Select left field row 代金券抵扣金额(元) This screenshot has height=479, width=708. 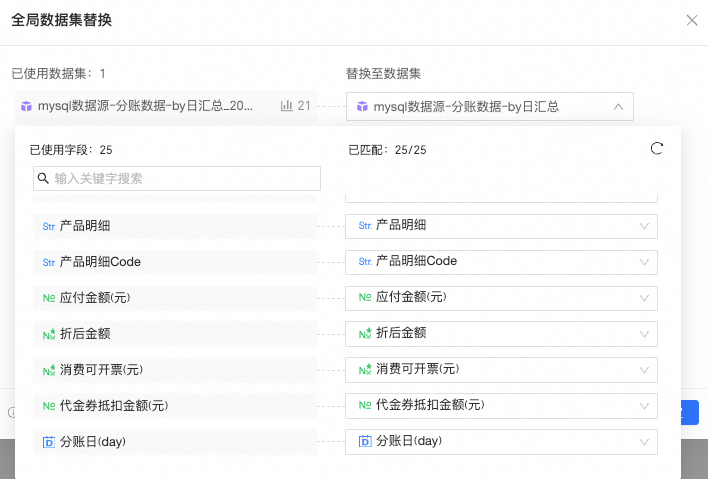coord(175,406)
